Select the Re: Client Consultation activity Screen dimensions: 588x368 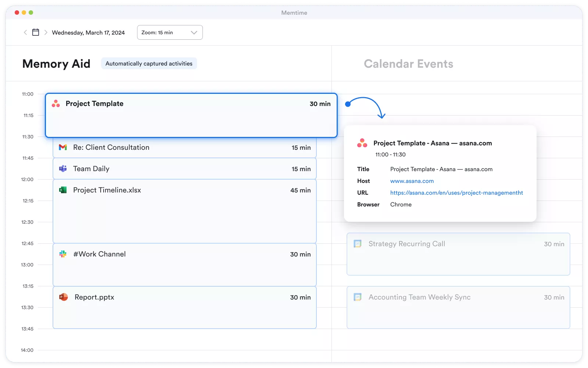click(184, 148)
